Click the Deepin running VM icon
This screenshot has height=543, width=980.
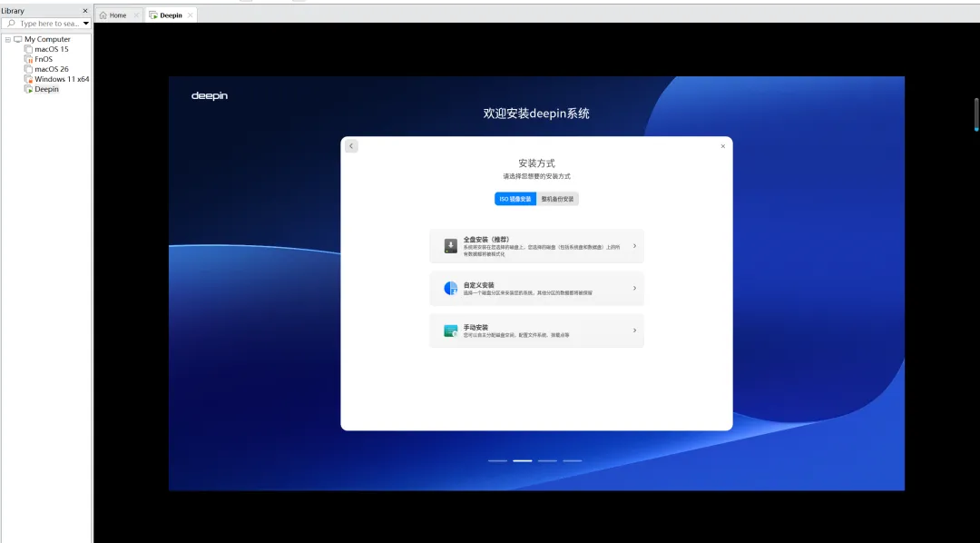[x=28, y=90]
